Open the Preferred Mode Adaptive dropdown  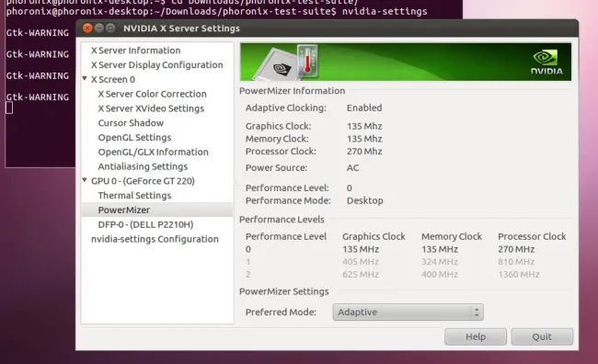(408, 313)
